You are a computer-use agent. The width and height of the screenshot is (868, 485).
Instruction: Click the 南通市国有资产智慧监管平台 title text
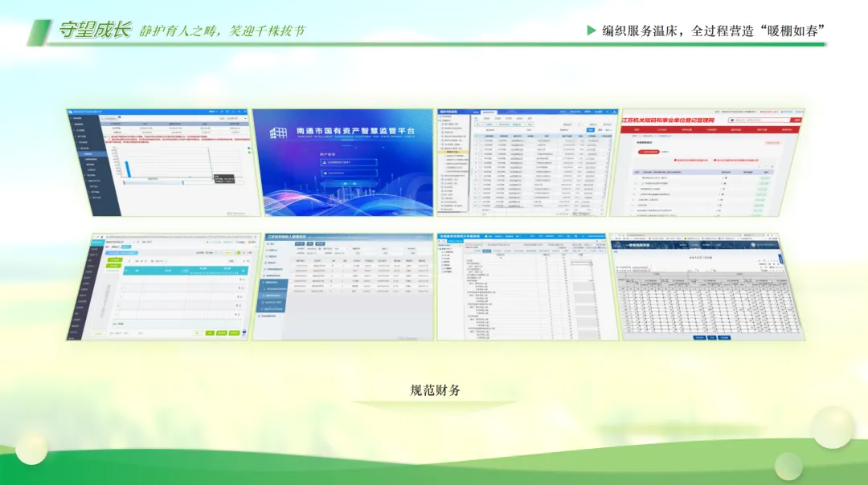point(355,131)
